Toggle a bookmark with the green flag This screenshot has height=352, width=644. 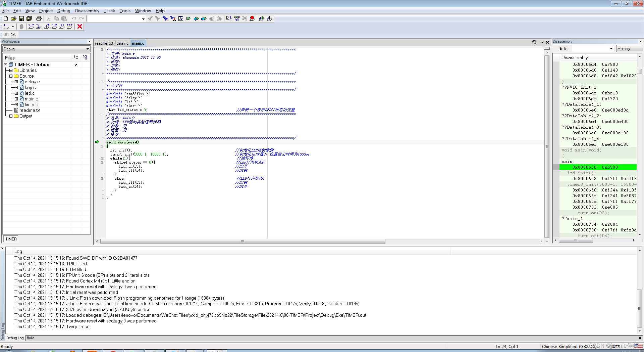click(189, 18)
